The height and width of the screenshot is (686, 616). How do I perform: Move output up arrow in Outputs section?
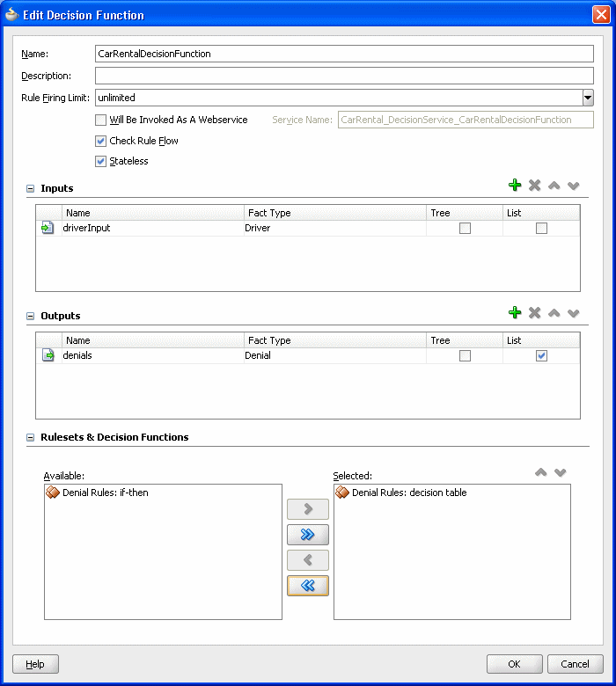pos(554,313)
